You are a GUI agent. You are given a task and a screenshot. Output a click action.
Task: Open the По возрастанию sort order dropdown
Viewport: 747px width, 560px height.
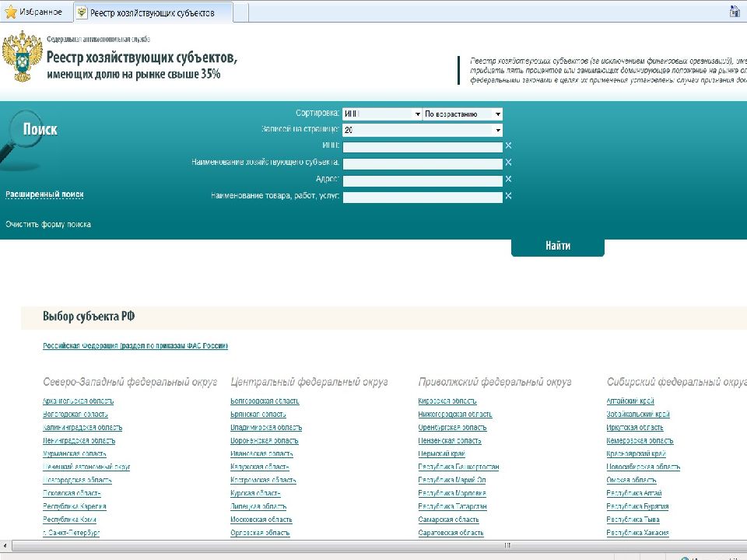(x=462, y=114)
